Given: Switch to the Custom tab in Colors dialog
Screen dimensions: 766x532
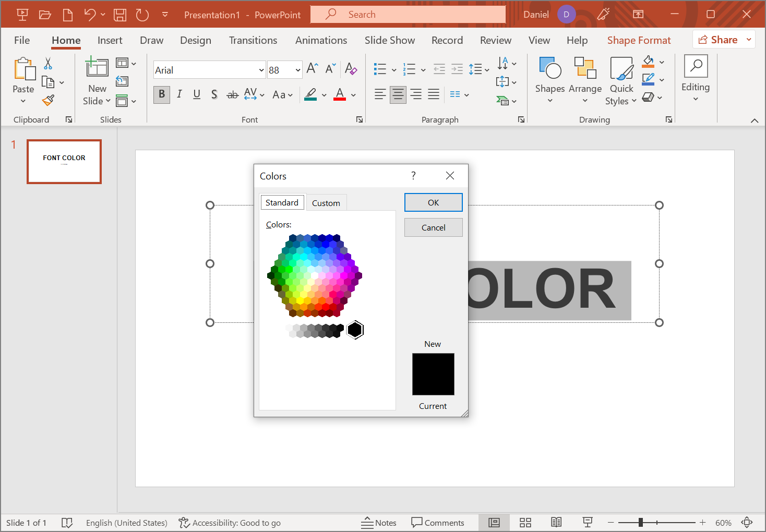Looking at the screenshot, I should 326,202.
